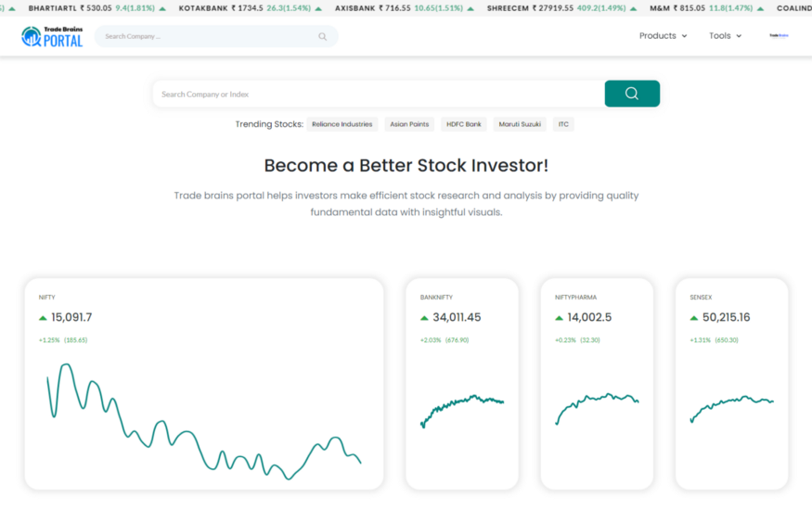This screenshot has height=509, width=812.
Task: Open Maruti Suzuki trending stock
Action: (x=520, y=124)
